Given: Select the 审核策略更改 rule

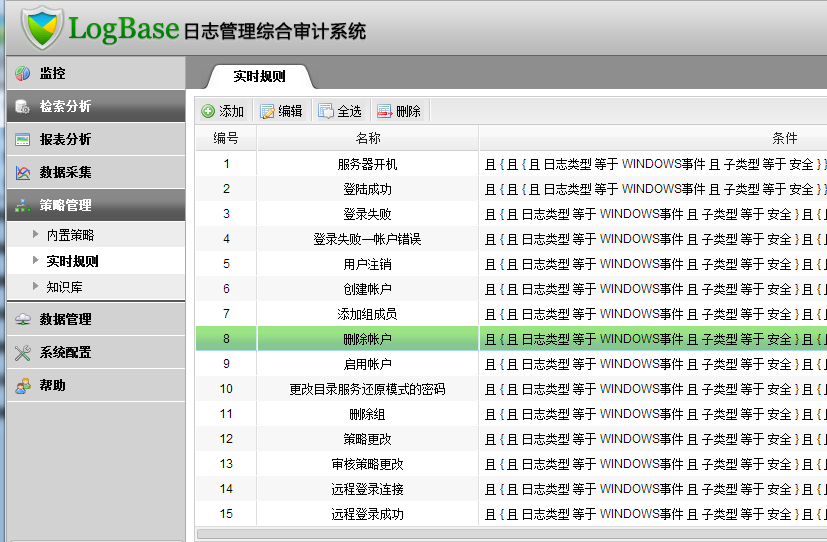Looking at the screenshot, I should [368, 464].
